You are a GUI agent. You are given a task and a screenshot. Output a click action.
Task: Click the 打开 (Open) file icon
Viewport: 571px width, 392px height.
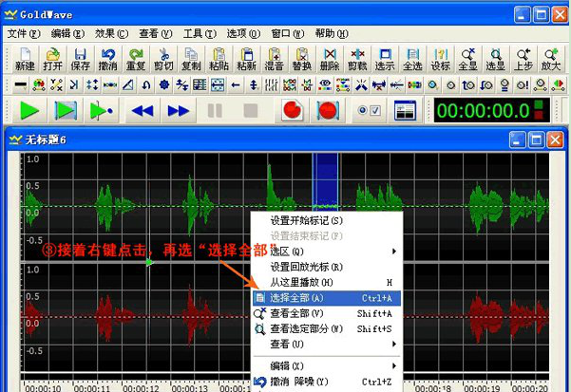coord(52,59)
